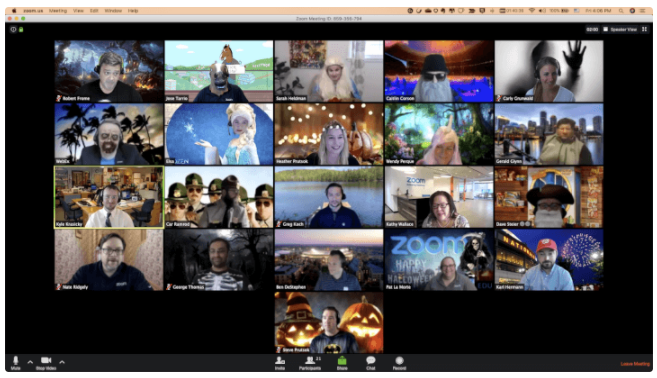Click the green encryption lock icon

(21, 29)
